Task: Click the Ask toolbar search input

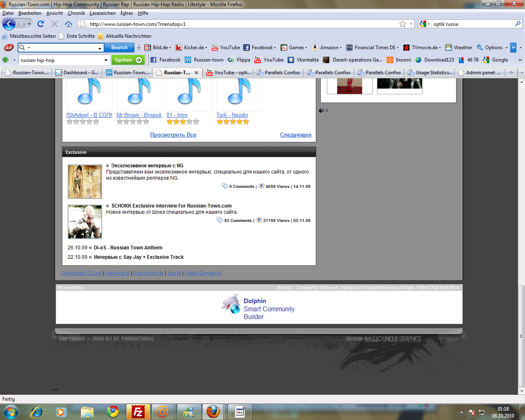Action: coord(60,48)
